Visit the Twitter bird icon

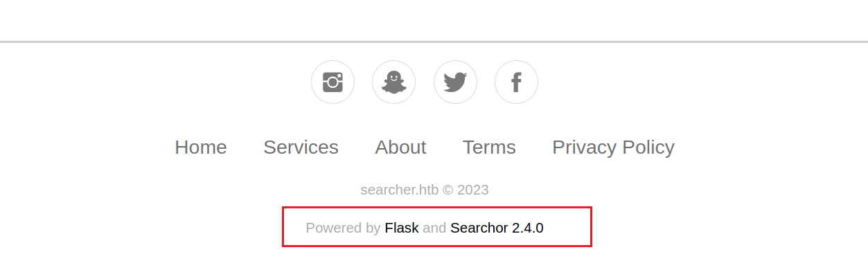(455, 82)
